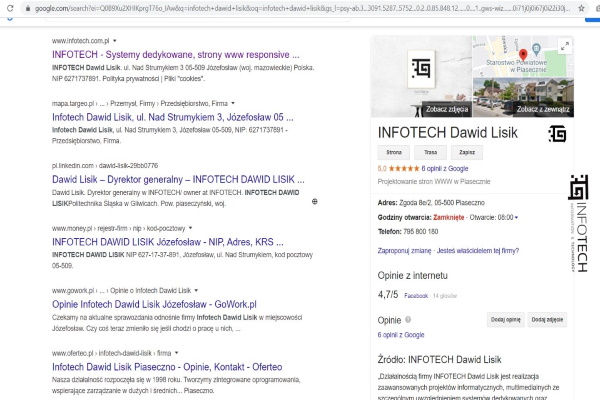Click the address bar URL field
Screen dimensions: 600x400
(302, 8)
